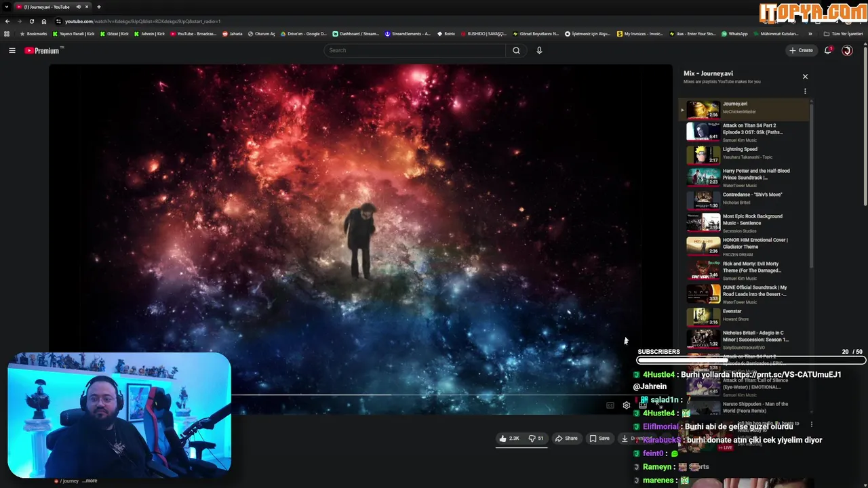Play Contredanse - "Shiv's Move" track
This screenshot has width=868, height=488.
point(745,201)
